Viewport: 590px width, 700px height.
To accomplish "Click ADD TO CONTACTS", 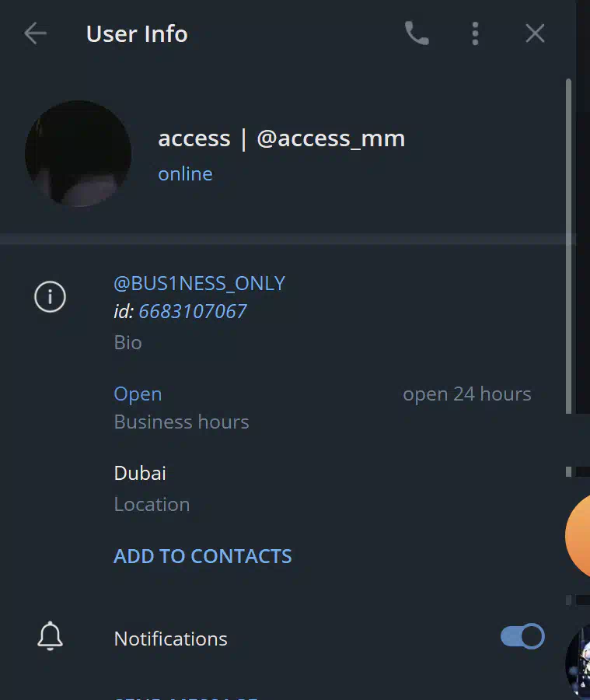I will 203,556.
